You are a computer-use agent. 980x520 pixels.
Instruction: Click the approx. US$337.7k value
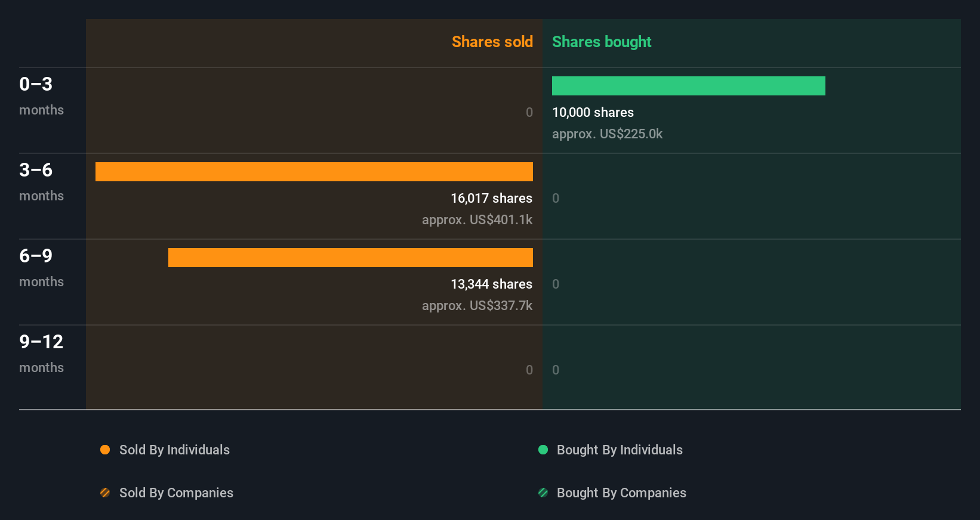tap(477, 306)
